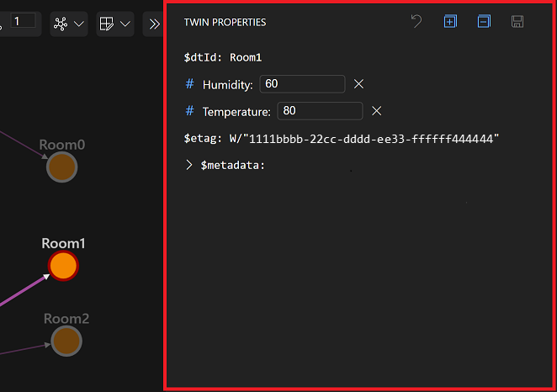
Task: Select the Room2 twin node
Action: tap(66, 341)
